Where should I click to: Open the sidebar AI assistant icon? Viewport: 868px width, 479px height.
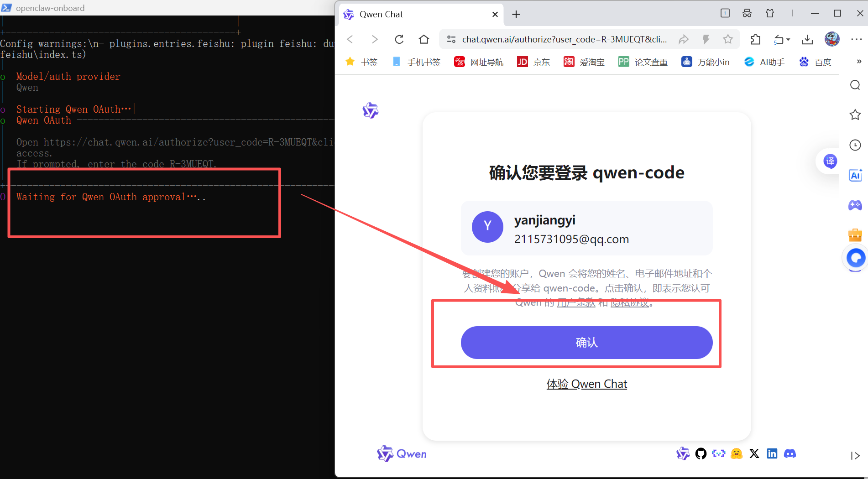[855, 175]
